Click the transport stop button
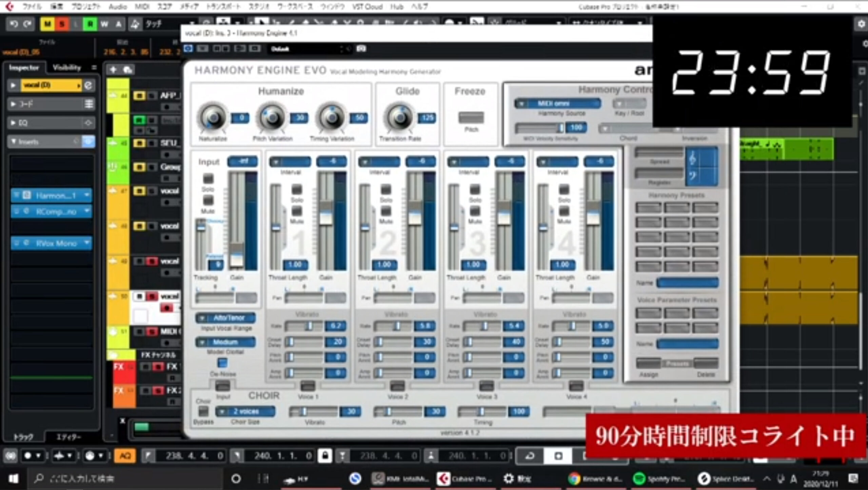Screen dimensions: 868x490 tap(558, 456)
